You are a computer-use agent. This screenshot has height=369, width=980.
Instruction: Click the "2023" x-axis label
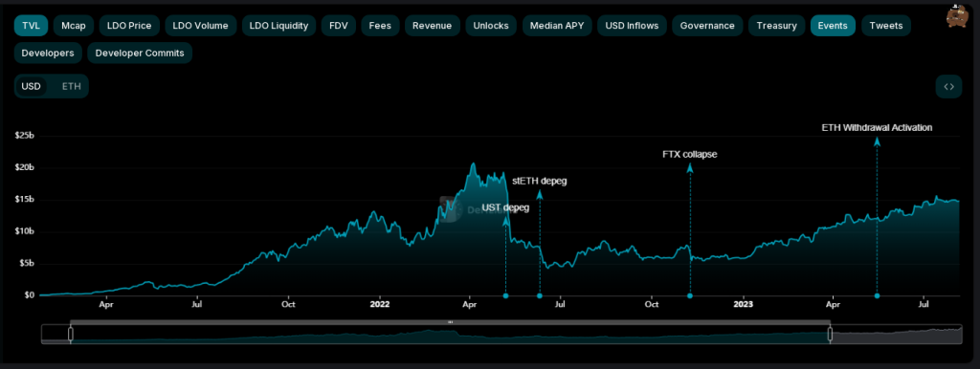point(743,305)
